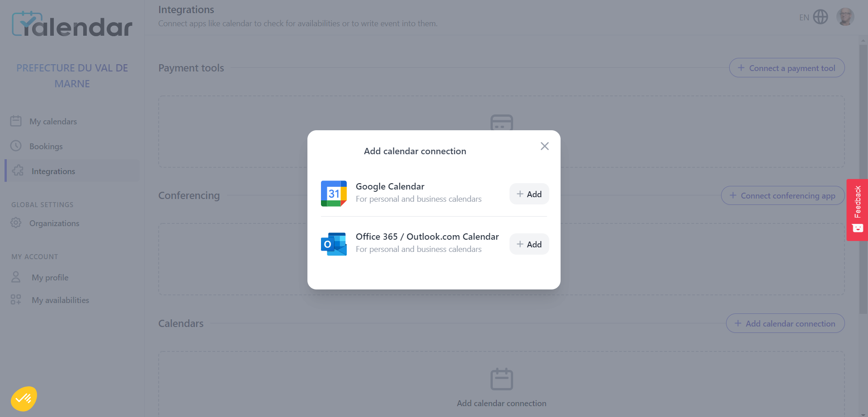Click the My profile person icon
This screenshot has width=868, height=417.
[16, 277]
